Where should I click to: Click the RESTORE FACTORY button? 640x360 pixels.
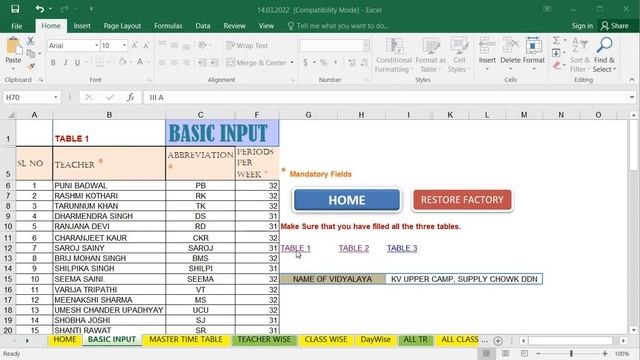click(462, 200)
